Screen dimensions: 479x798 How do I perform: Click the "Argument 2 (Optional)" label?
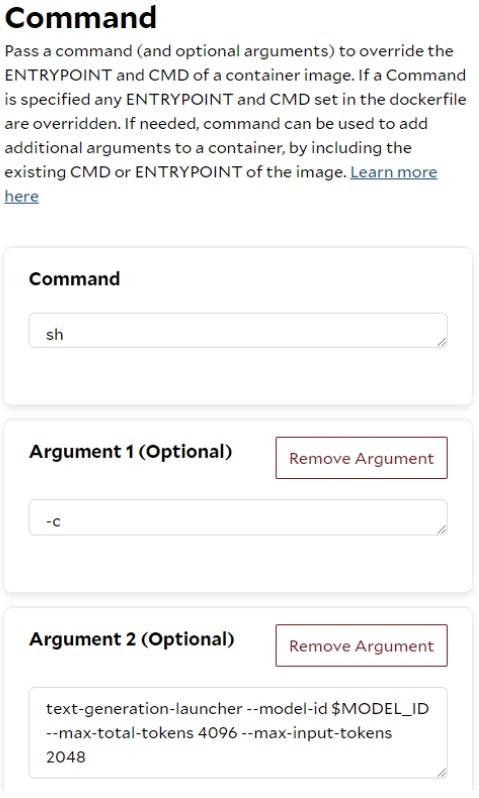click(x=131, y=639)
